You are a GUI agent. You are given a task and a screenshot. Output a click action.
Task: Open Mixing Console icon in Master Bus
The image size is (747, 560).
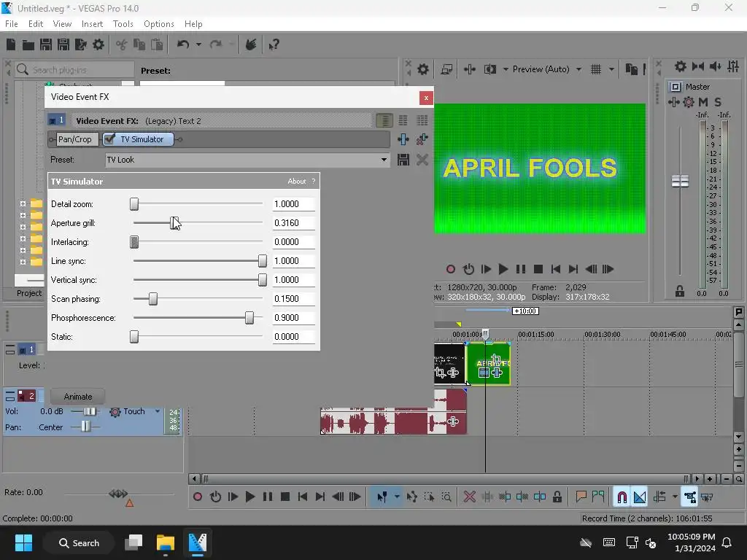point(733,66)
